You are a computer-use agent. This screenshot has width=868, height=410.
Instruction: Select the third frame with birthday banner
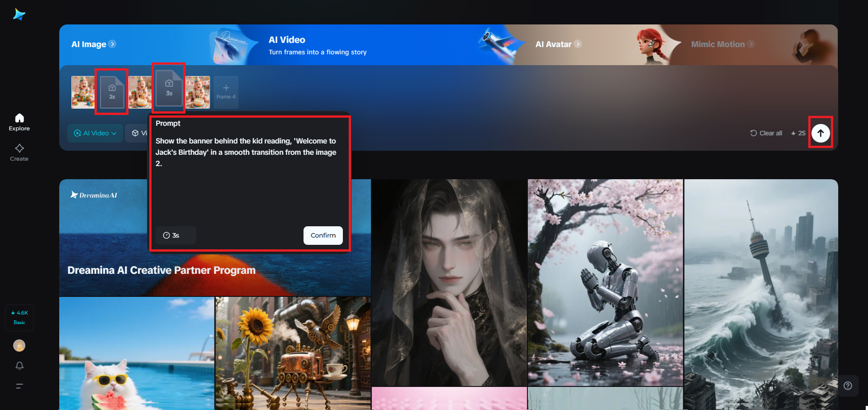[198, 92]
